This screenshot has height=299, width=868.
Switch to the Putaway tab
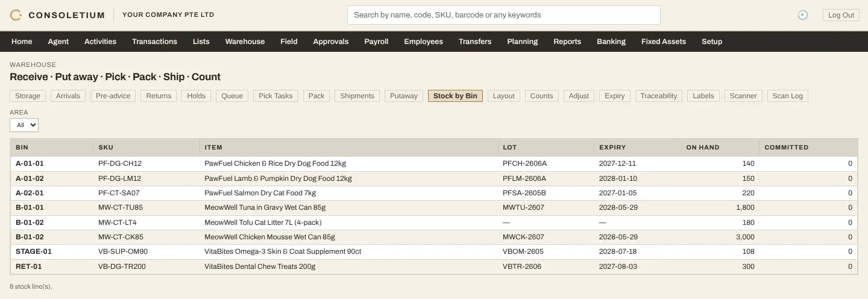coord(404,96)
